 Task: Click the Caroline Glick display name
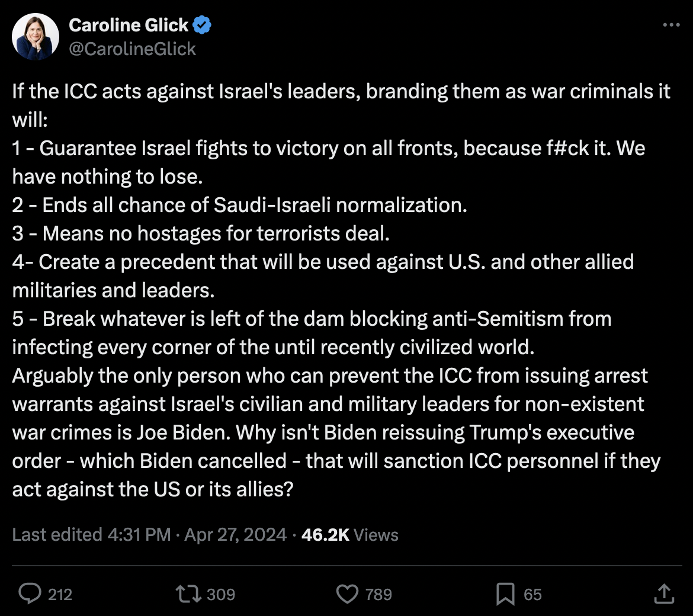[129, 25]
